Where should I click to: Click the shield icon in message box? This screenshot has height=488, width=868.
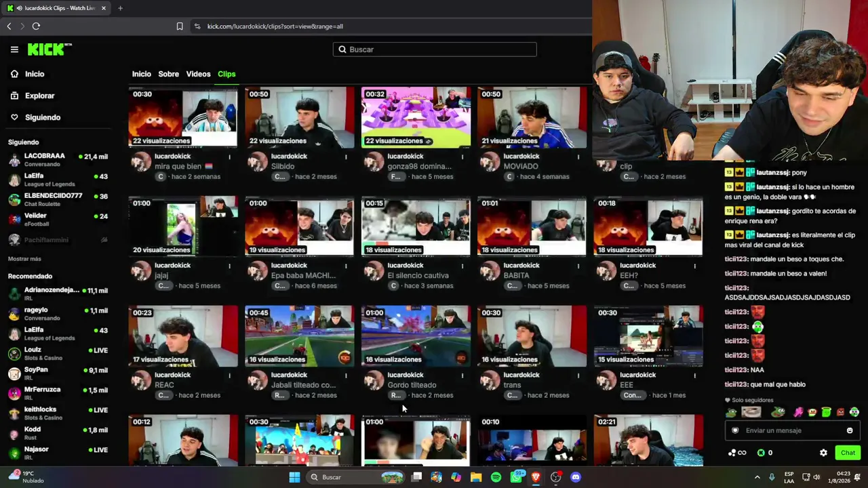click(x=735, y=430)
